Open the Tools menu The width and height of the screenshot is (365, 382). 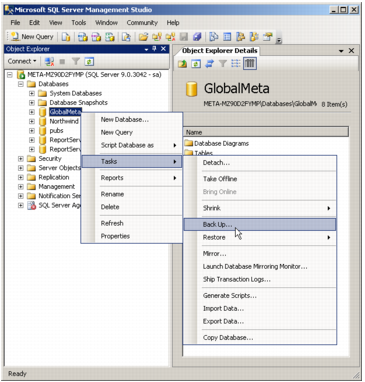pyautogui.click(x=79, y=23)
